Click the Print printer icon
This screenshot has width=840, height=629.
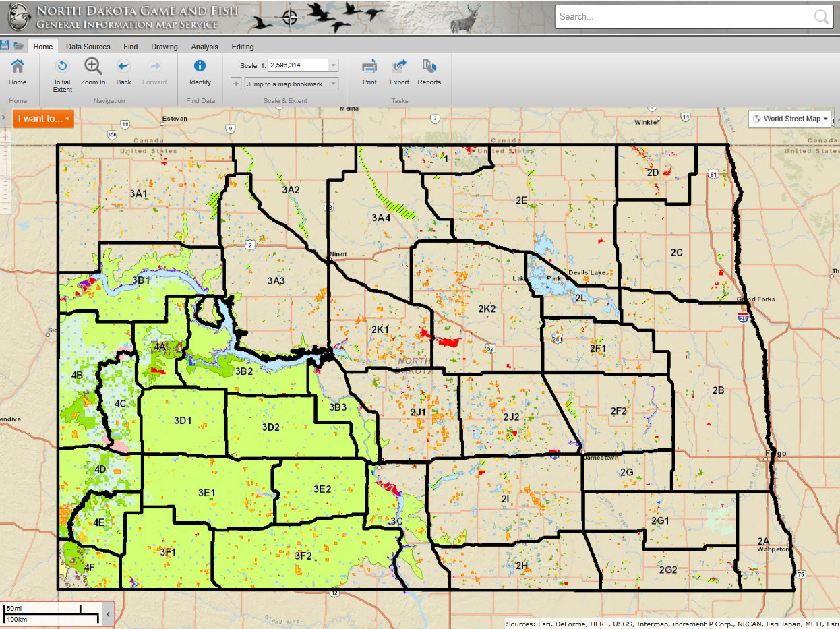click(x=369, y=66)
